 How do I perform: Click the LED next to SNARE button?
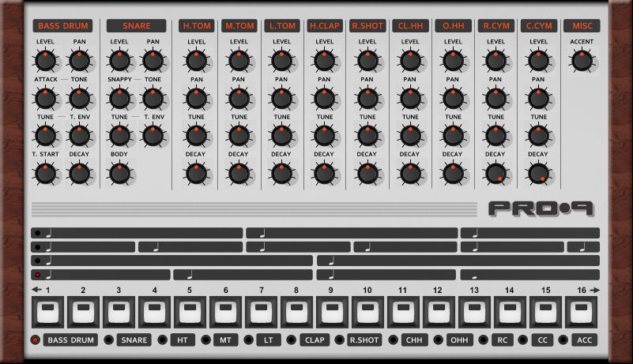tap(108, 340)
